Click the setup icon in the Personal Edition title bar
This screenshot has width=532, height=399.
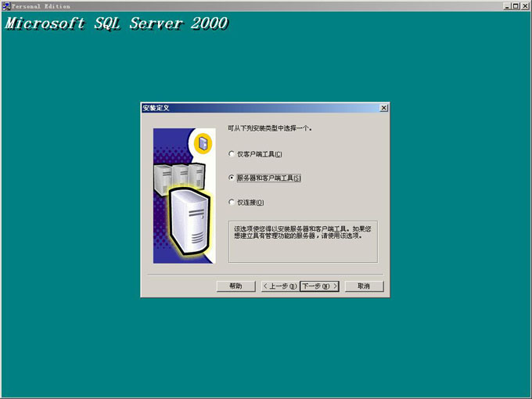point(6,6)
